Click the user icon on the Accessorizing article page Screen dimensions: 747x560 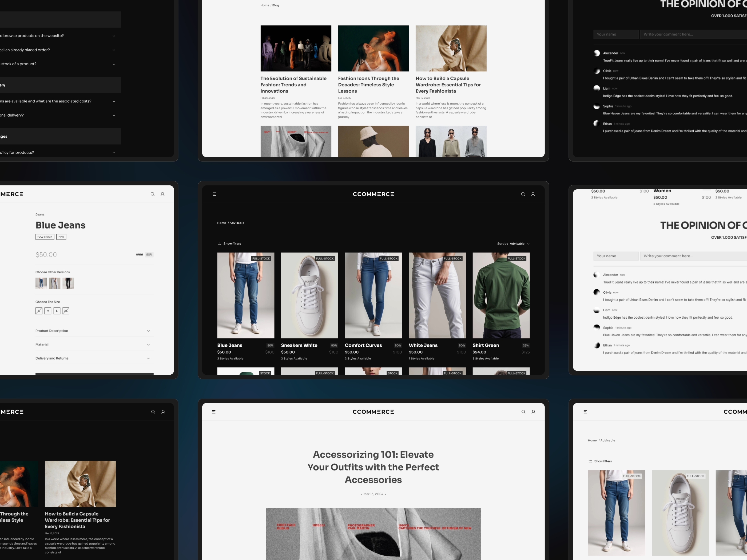(533, 412)
